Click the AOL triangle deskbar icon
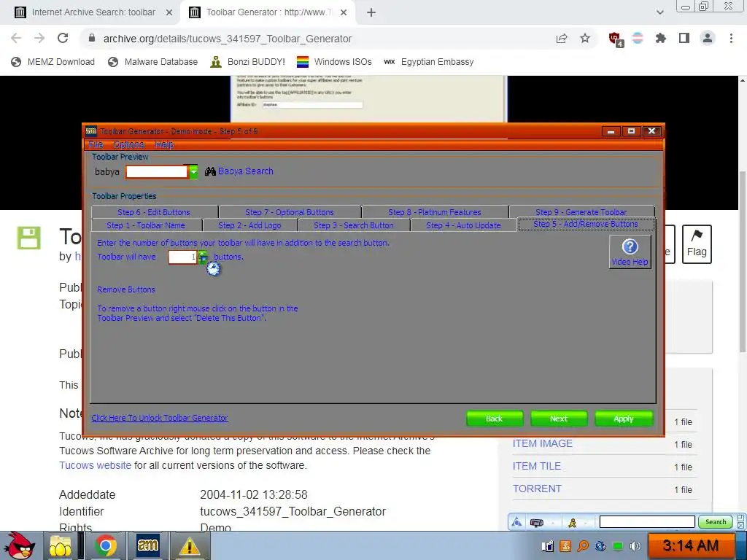The height and width of the screenshot is (560, 747). (x=516, y=522)
